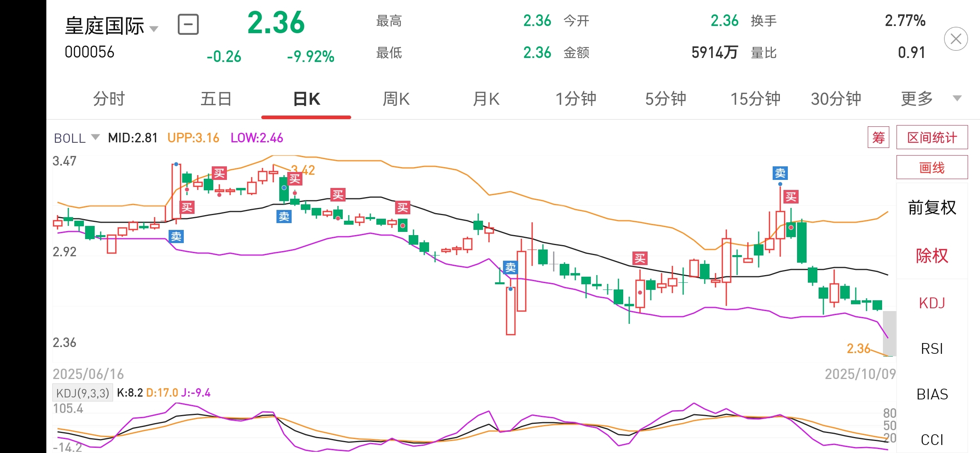Click the 画线 drawing button

click(932, 168)
